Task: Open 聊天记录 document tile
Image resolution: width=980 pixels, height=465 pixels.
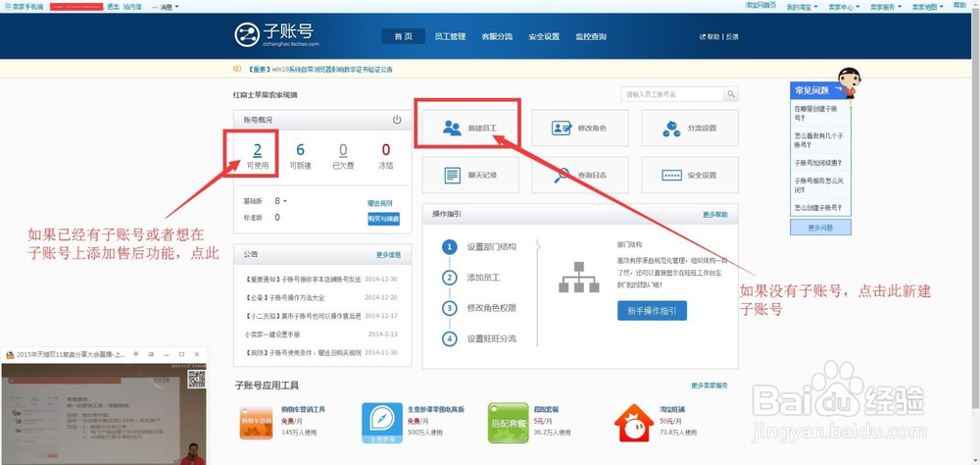Action: point(470,176)
